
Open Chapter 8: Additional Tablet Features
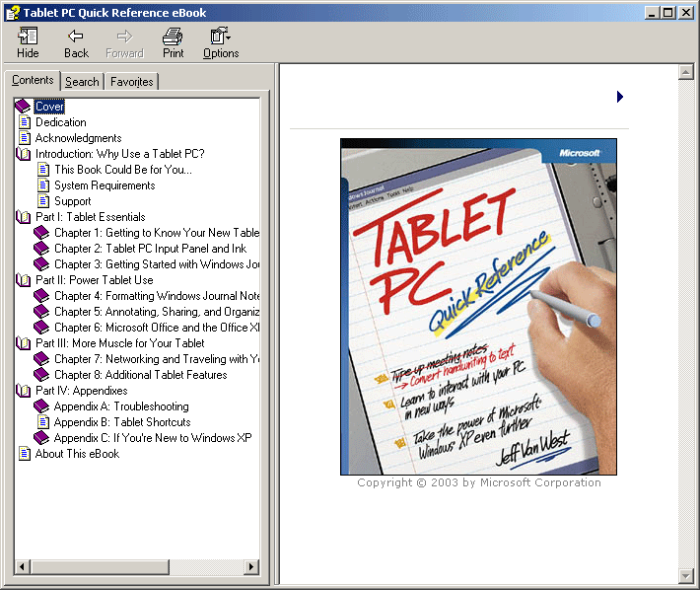pos(141,375)
